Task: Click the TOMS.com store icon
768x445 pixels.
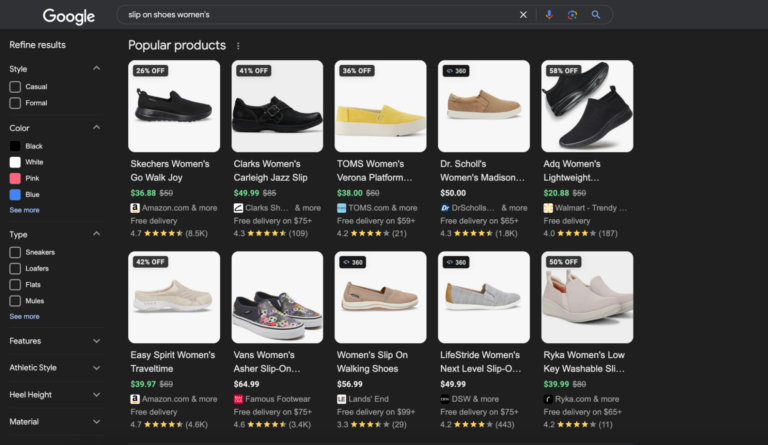Action: [341, 208]
